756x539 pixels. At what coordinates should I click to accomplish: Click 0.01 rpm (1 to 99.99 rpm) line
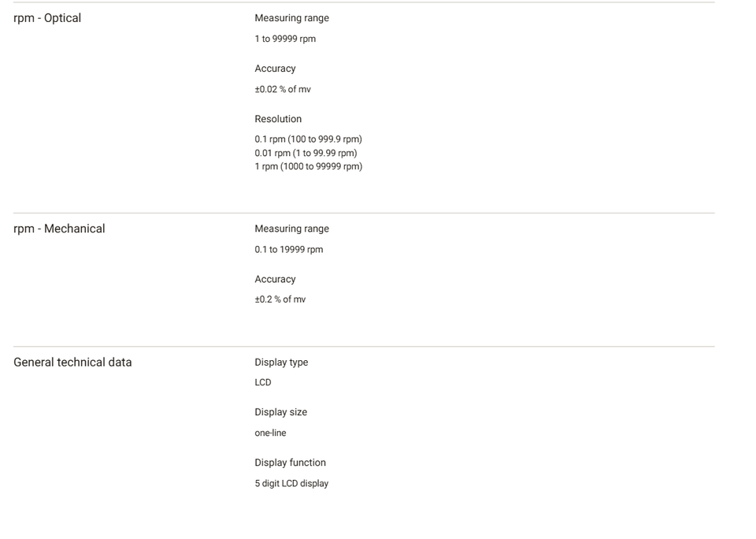(306, 154)
